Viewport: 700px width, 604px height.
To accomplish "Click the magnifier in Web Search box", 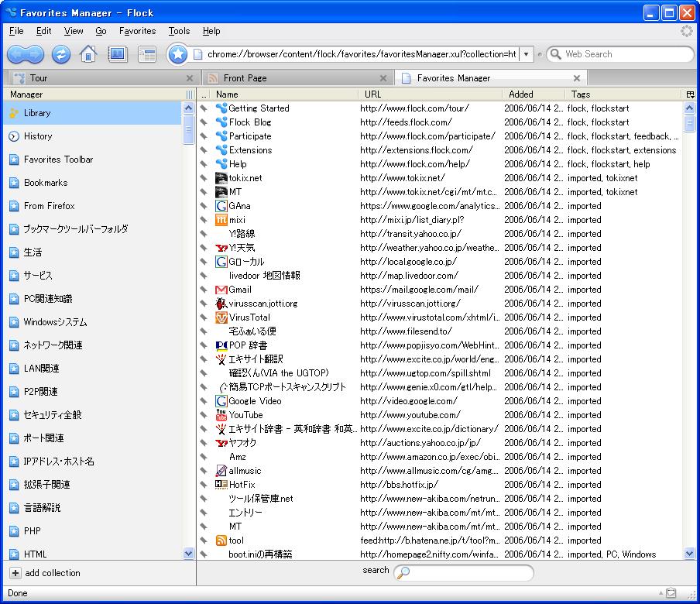I will [x=555, y=54].
